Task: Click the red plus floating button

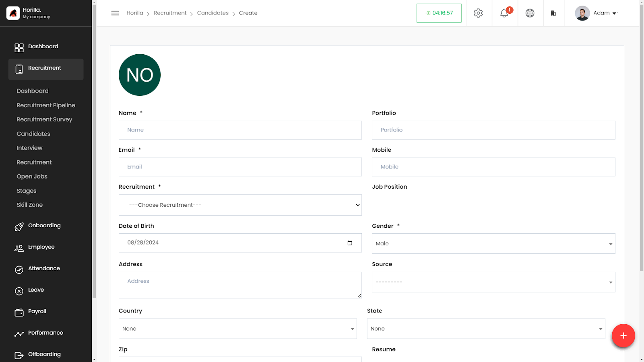Action: [x=623, y=335]
